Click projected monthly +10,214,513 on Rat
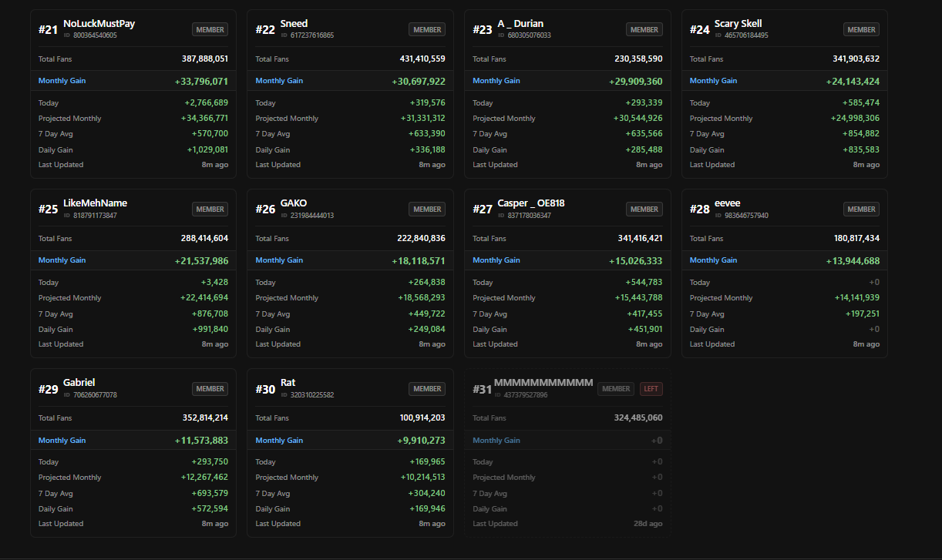 click(423, 477)
